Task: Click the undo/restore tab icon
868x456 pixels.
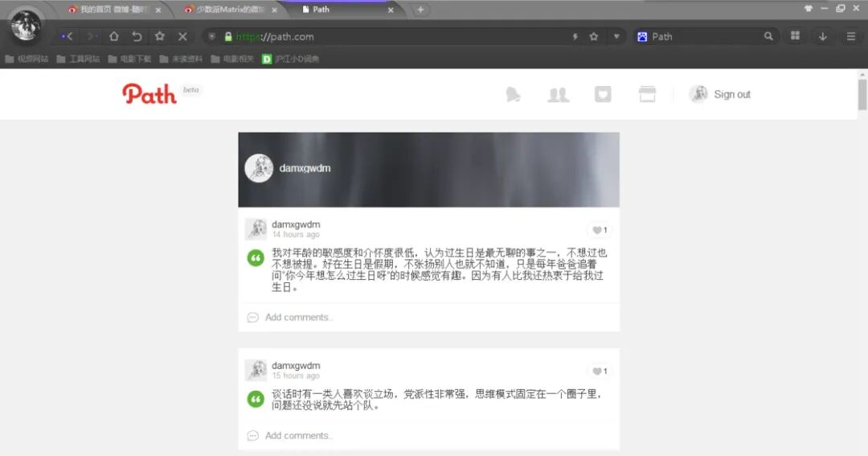Action: (x=137, y=36)
